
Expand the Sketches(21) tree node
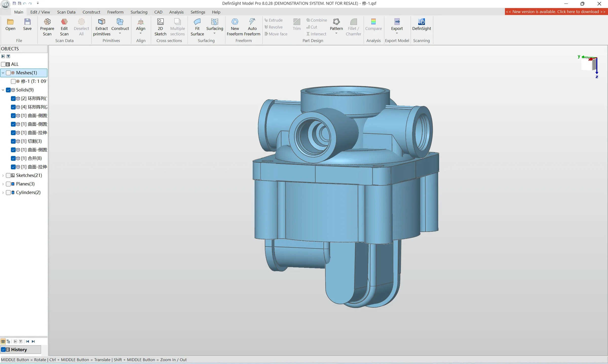[x=3, y=176]
